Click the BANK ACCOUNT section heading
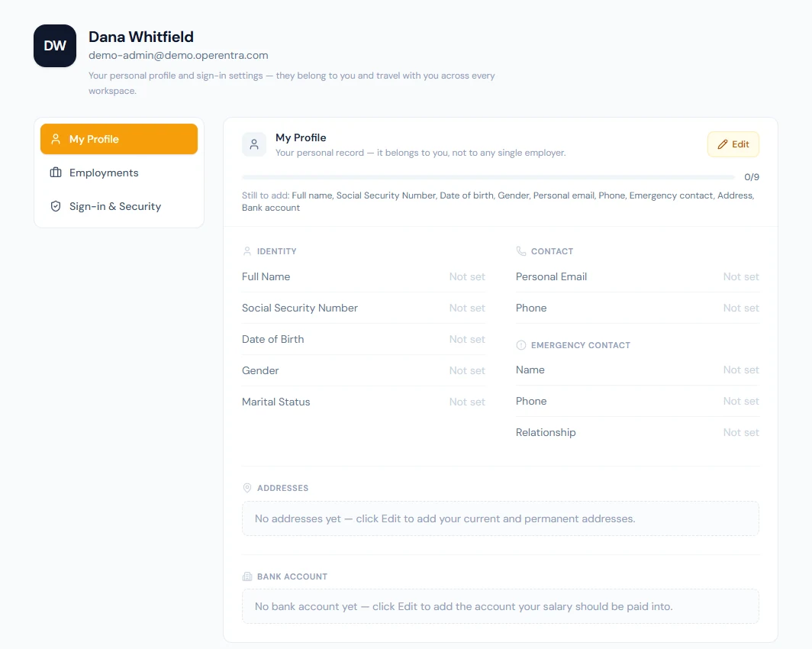This screenshot has width=812, height=649. (x=292, y=576)
